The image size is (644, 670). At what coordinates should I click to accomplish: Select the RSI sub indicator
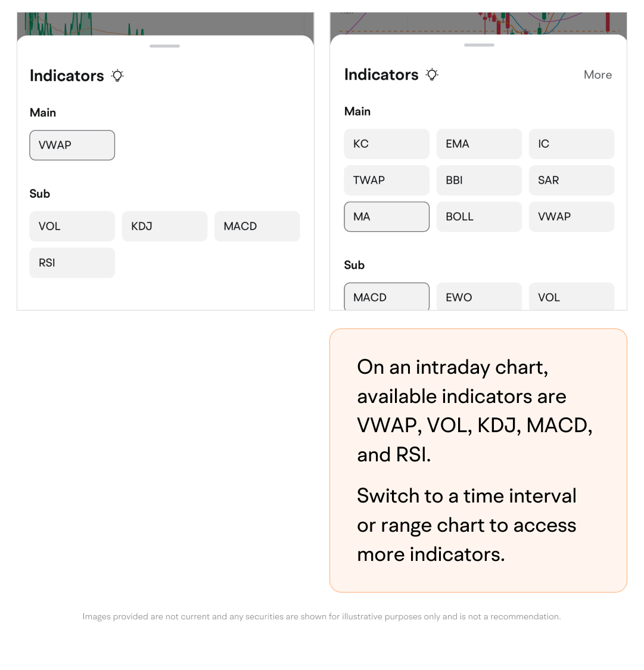point(72,262)
